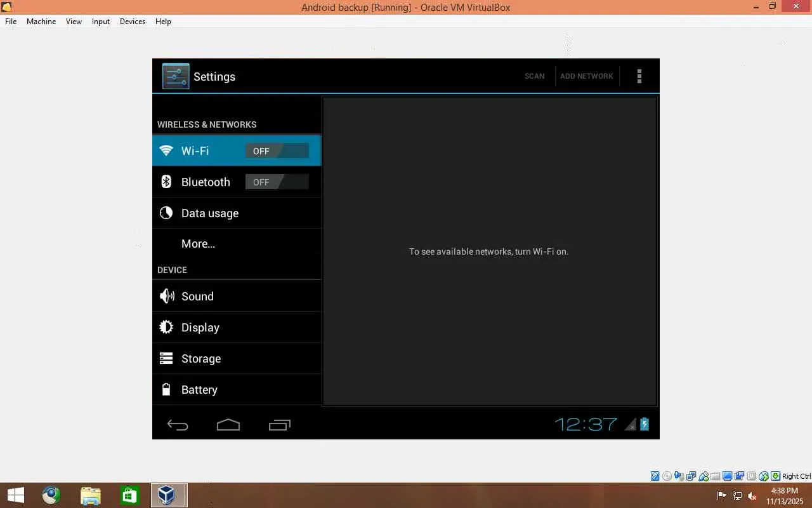Screen dimensions: 812x508
Task: Click the Android clock showing 12:37
Action: coord(586,424)
